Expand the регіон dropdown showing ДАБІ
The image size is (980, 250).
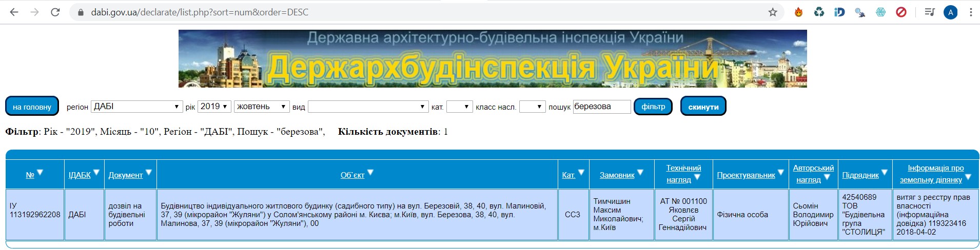pos(136,107)
